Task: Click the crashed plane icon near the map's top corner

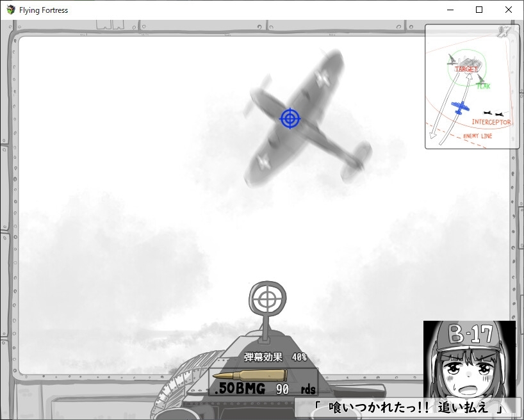Action: tap(502, 31)
